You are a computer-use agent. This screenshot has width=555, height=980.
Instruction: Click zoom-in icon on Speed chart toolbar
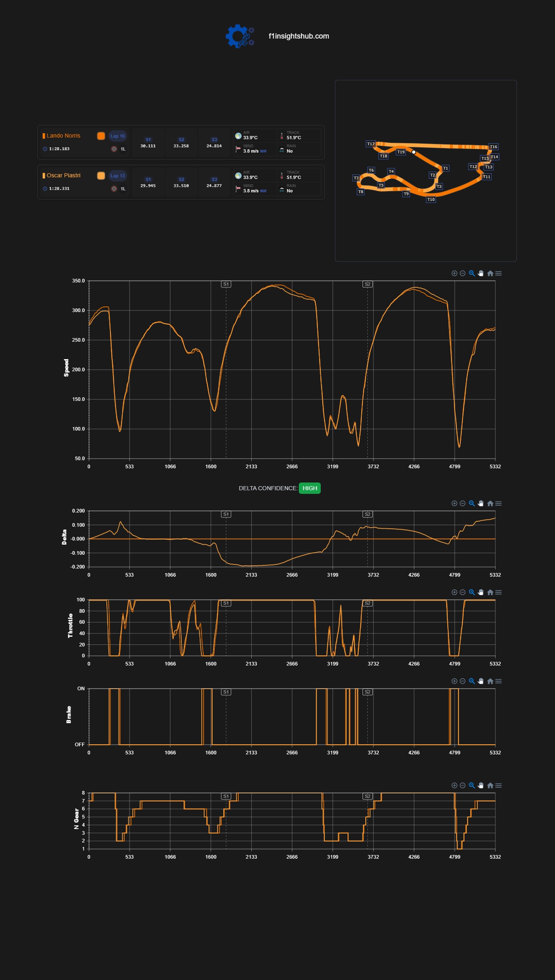[x=454, y=273]
